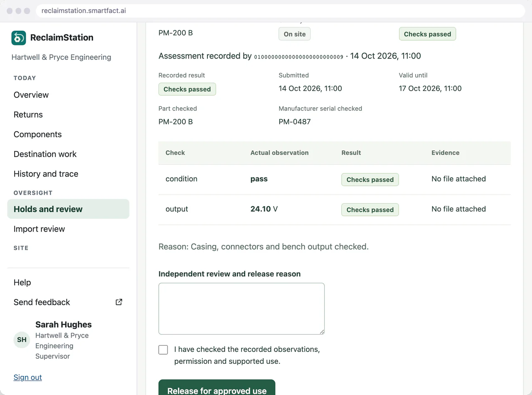Click Checks passed badge in output row

coord(370,210)
